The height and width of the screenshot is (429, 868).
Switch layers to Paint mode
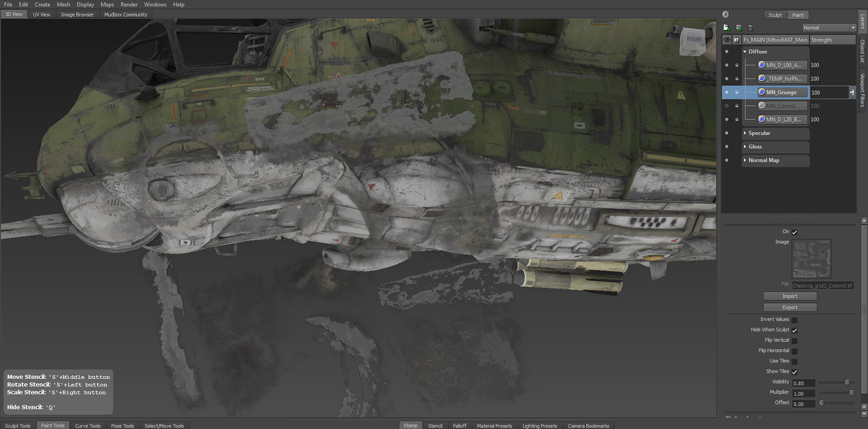pos(798,15)
